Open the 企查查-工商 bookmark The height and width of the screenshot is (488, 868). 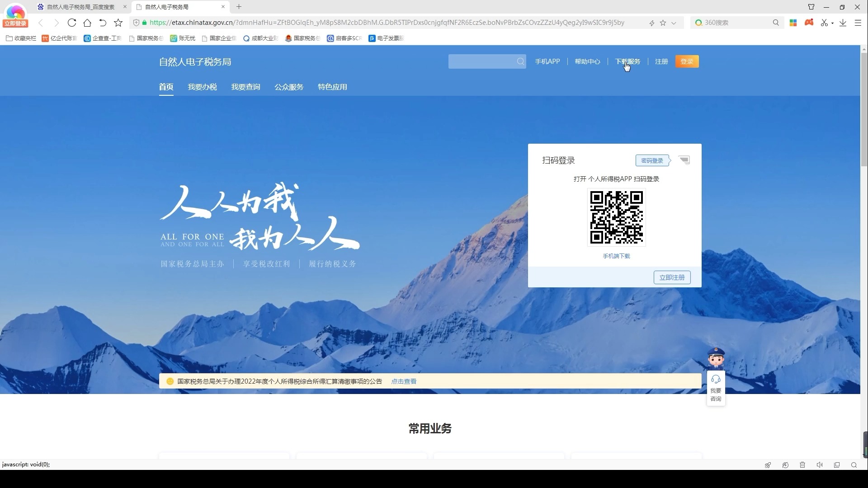(x=102, y=38)
